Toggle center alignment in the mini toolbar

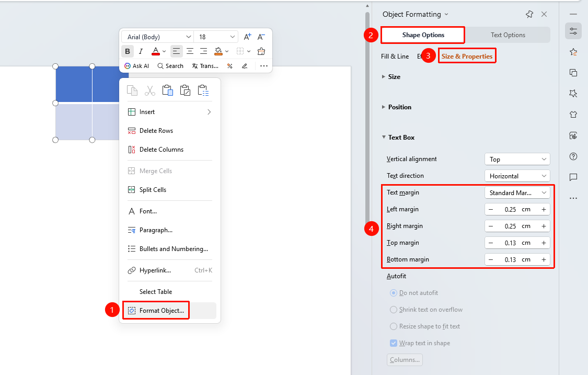(190, 51)
